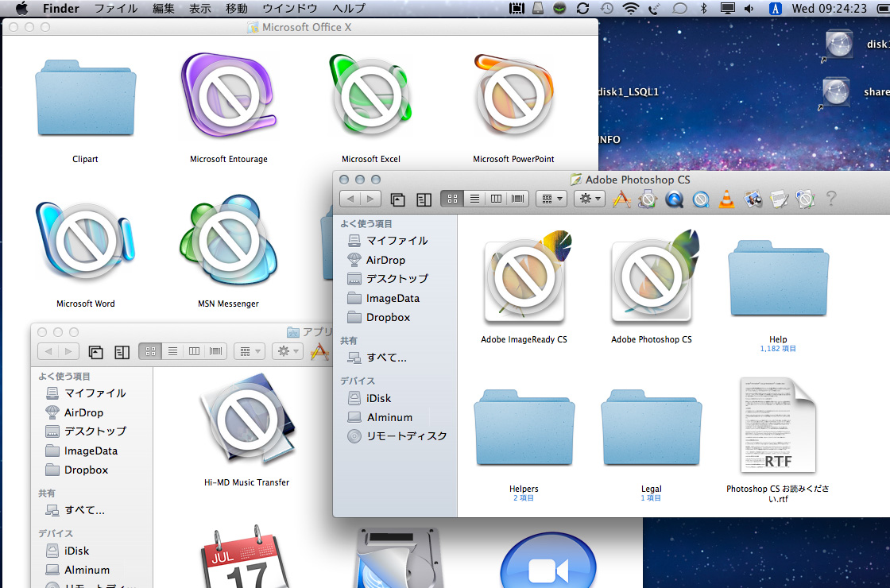Switch Photoshop CS window to list view
The image size is (890, 588).
tap(474, 199)
